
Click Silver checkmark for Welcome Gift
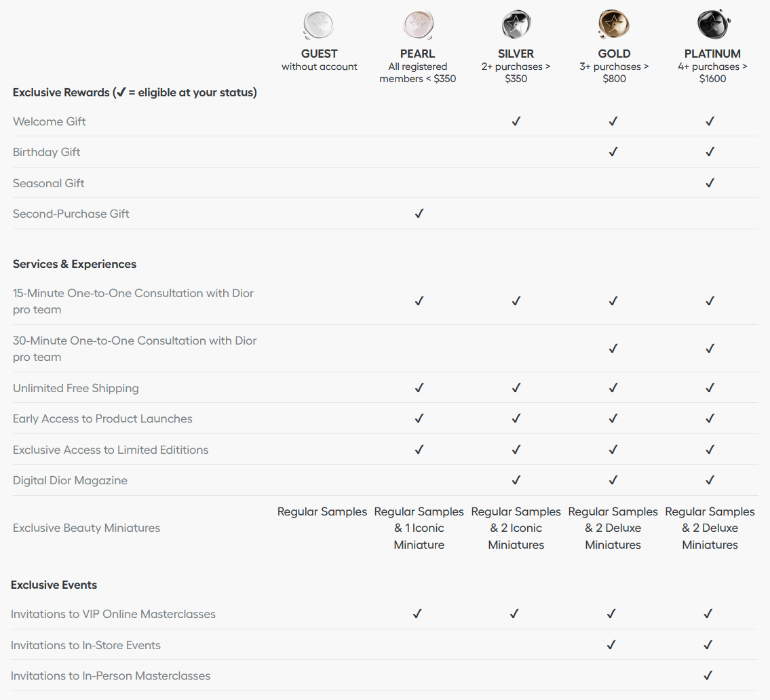pos(516,121)
